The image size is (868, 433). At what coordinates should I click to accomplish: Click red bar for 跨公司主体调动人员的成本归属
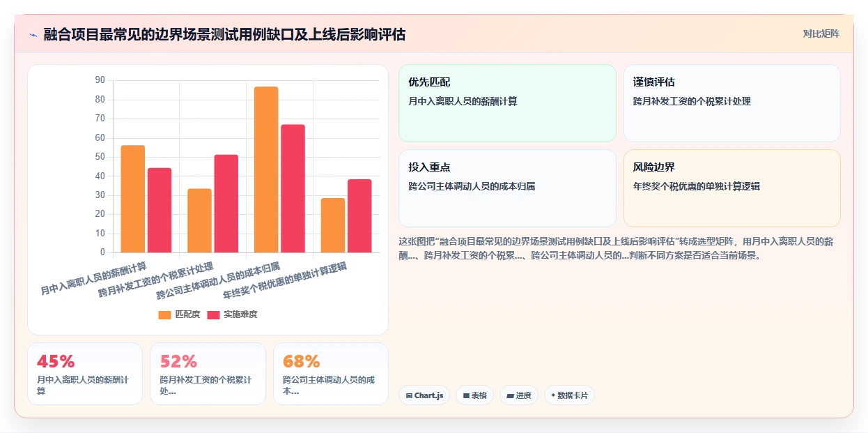click(x=293, y=188)
